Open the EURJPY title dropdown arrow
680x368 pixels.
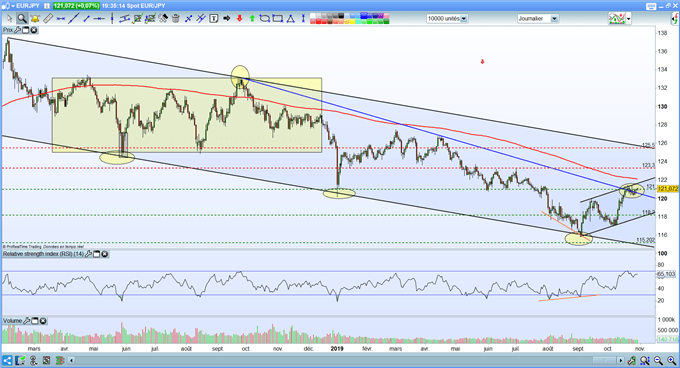tap(13, 6)
